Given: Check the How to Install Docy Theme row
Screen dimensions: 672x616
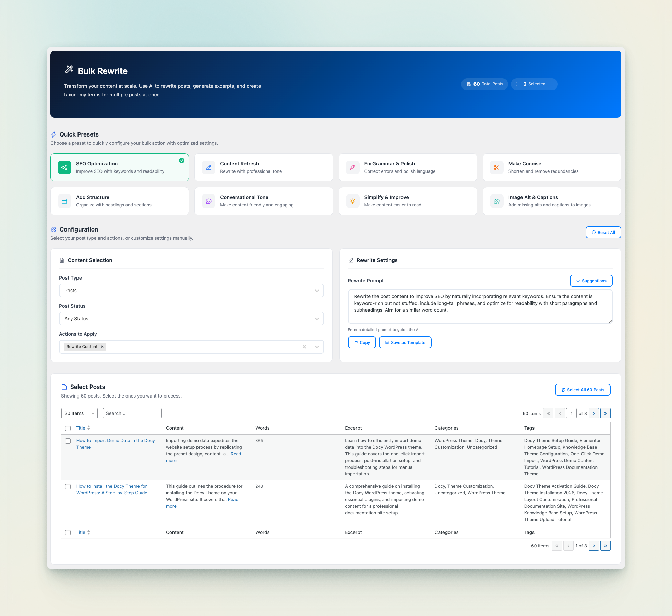Looking at the screenshot, I should tap(68, 487).
